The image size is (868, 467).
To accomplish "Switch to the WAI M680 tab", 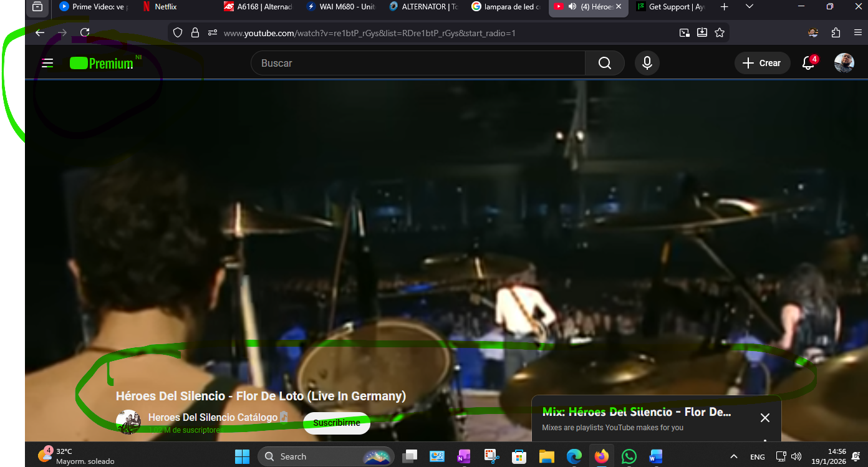I will (x=341, y=7).
